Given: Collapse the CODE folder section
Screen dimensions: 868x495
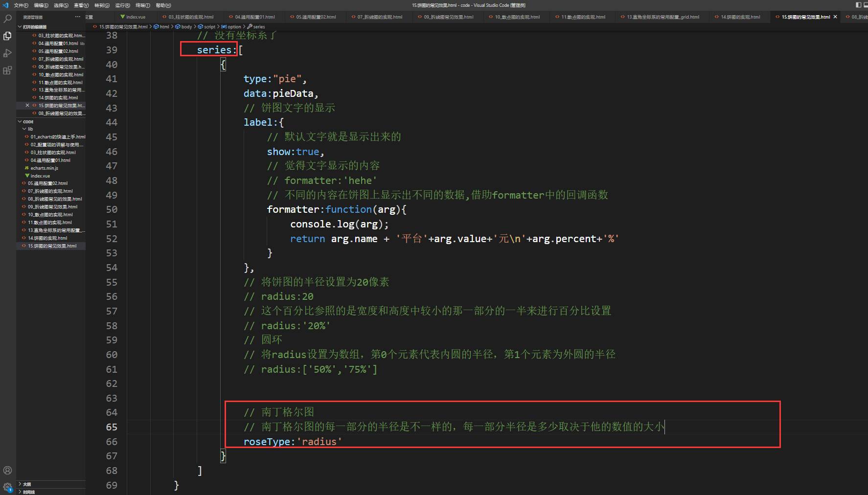Looking at the screenshot, I should (51, 122).
